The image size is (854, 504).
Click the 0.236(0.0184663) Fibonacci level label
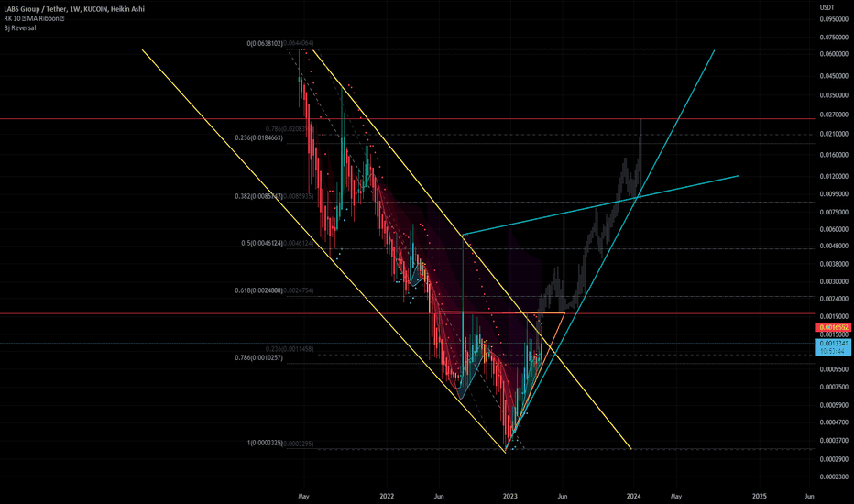point(258,137)
